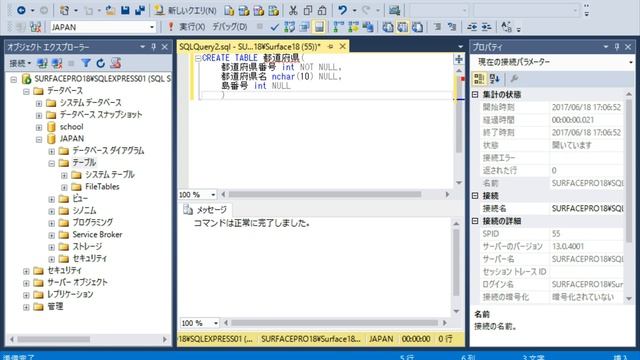
Task: Click the Alphabetical sort icon in Properties
Action: (495, 78)
